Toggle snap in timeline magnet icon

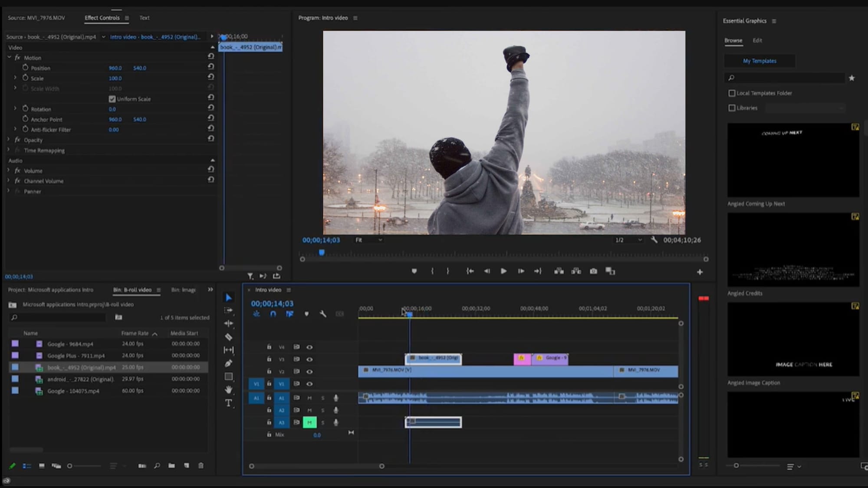tap(273, 314)
